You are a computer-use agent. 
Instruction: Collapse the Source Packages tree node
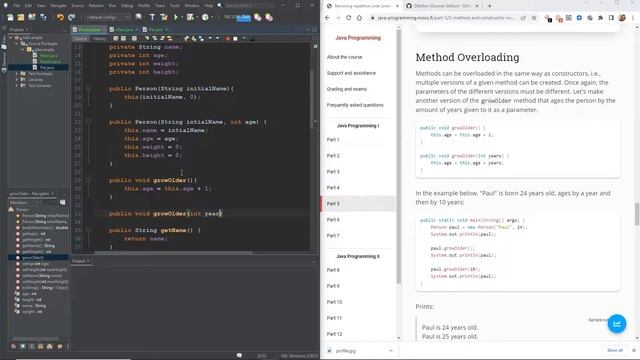pos(17,44)
